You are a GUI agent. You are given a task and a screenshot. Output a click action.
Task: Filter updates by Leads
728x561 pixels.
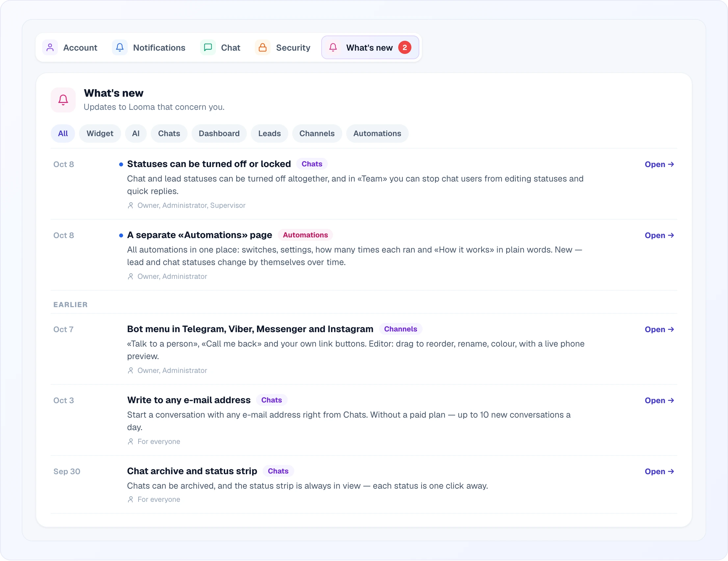click(x=270, y=134)
